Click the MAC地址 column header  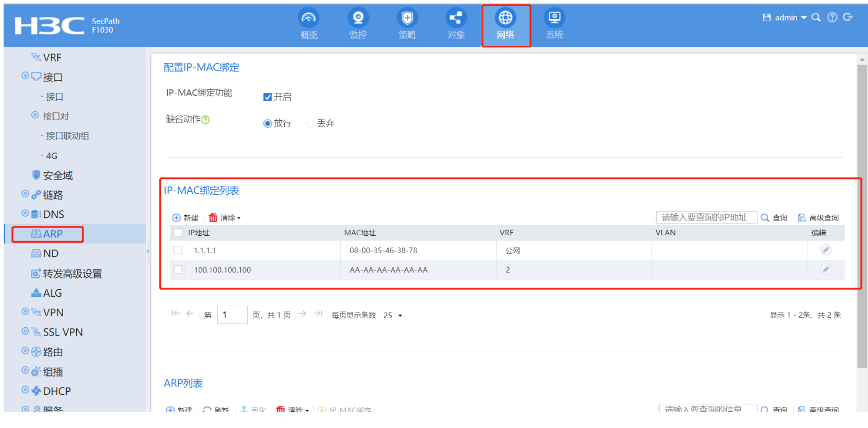360,233
